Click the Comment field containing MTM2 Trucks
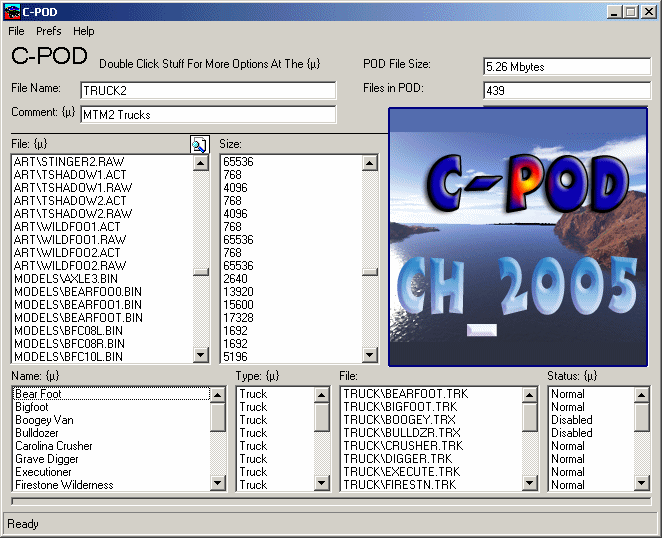Image resolution: width=662 pixels, height=538 pixels. pos(208,114)
